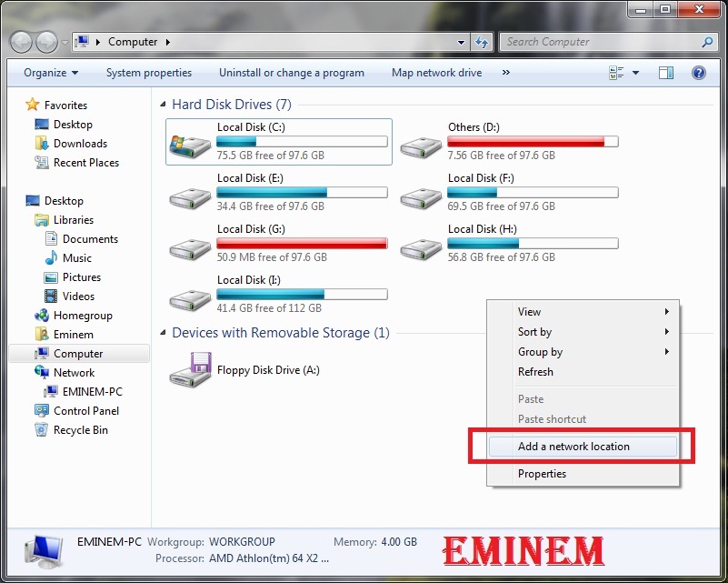Click the Pictures library icon

pyautogui.click(x=51, y=277)
